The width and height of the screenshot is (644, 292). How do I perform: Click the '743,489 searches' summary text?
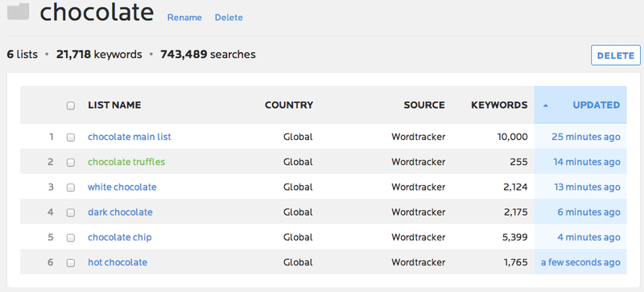[208, 54]
